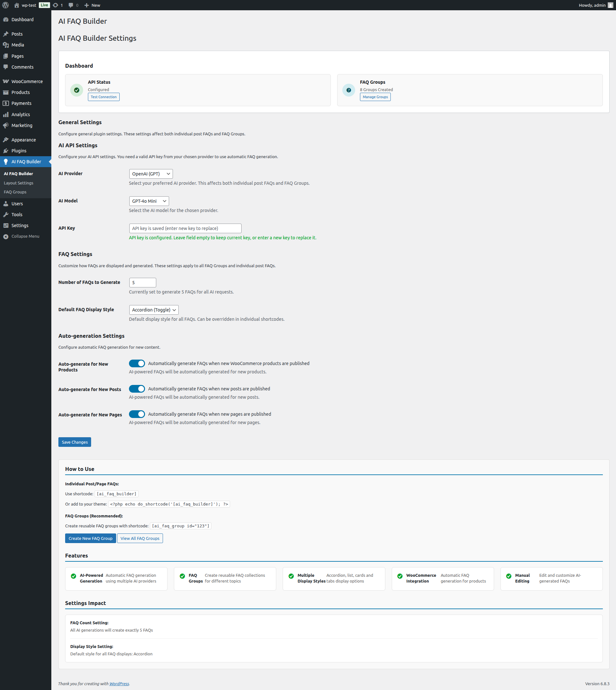Focus the Number of FAQs to Generate field
The height and width of the screenshot is (690, 616).
click(x=142, y=283)
